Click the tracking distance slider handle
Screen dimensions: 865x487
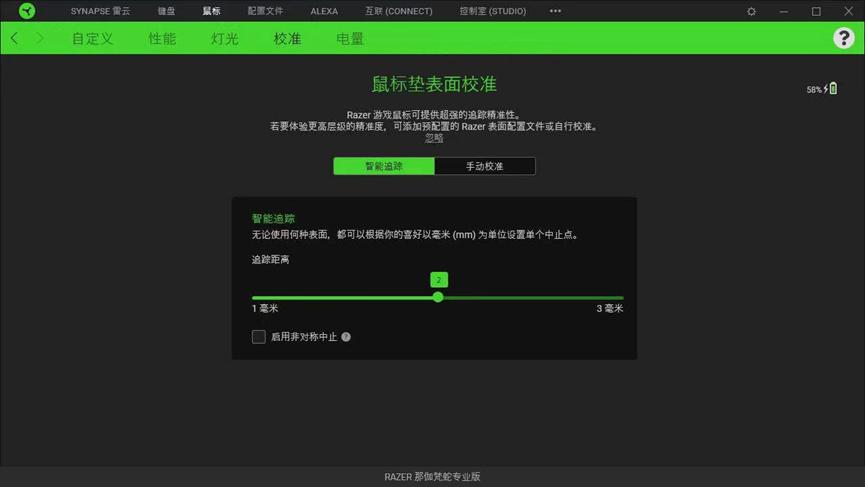coord(438,297)
